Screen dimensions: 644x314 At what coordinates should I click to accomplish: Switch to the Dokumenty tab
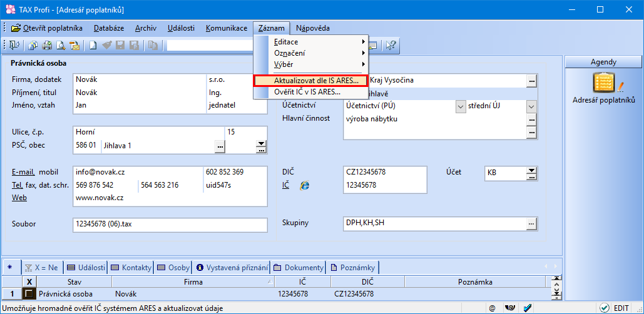[298, 268]
